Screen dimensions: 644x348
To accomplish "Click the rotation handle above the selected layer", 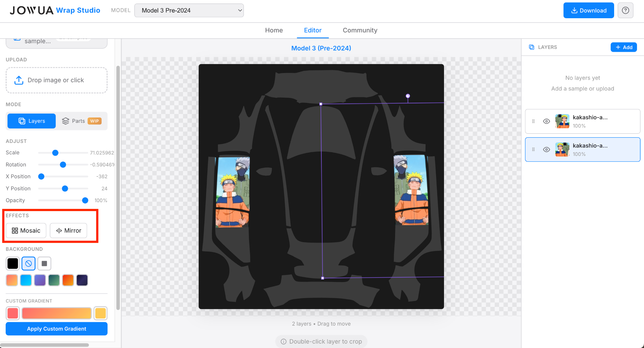I will point(408,96).
